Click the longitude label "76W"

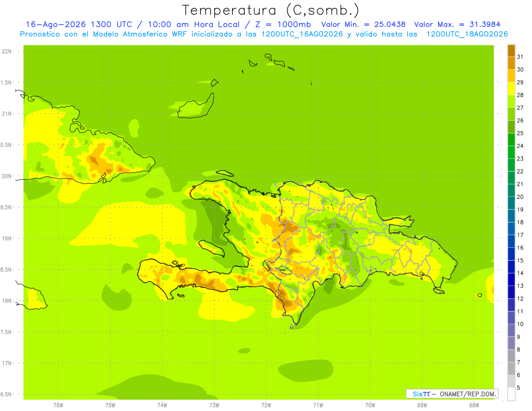[58, 405]
